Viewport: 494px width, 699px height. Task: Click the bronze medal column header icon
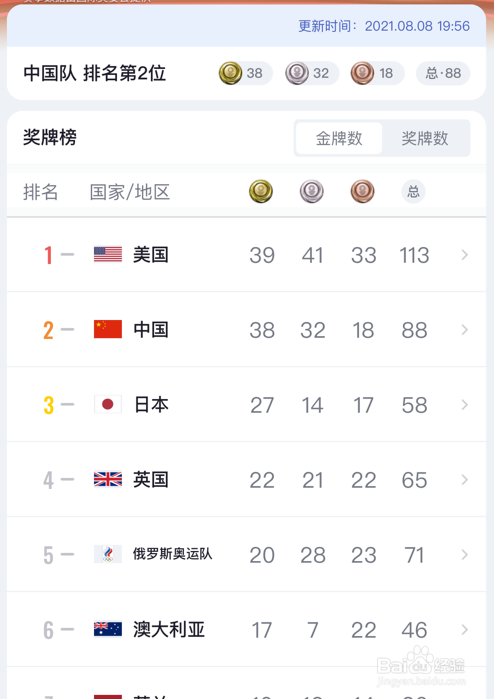(x=362, y=192)
